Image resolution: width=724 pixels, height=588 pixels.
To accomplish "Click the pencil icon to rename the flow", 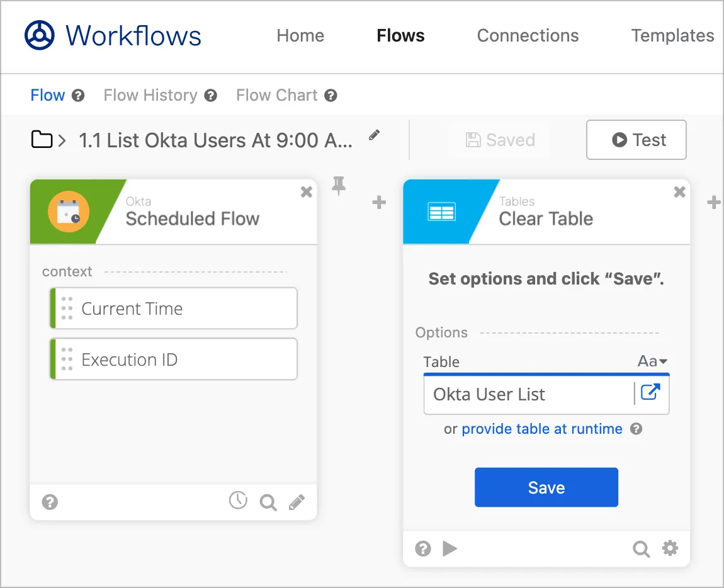I will click(x=375, y=135).
